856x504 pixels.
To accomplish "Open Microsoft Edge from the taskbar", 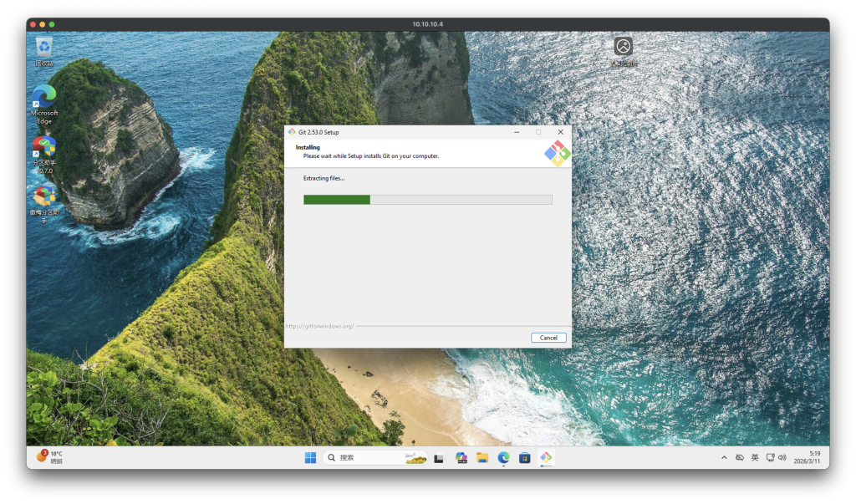I will 503,457.
